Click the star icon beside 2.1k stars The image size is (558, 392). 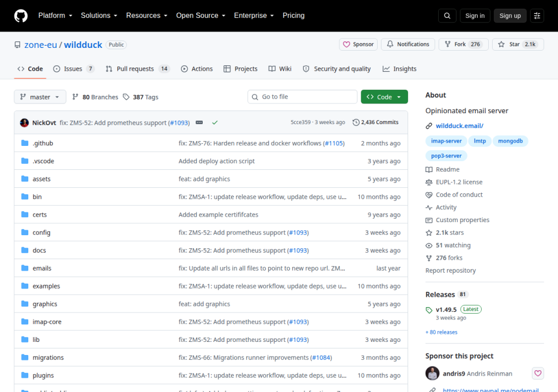tap(429, 232)
